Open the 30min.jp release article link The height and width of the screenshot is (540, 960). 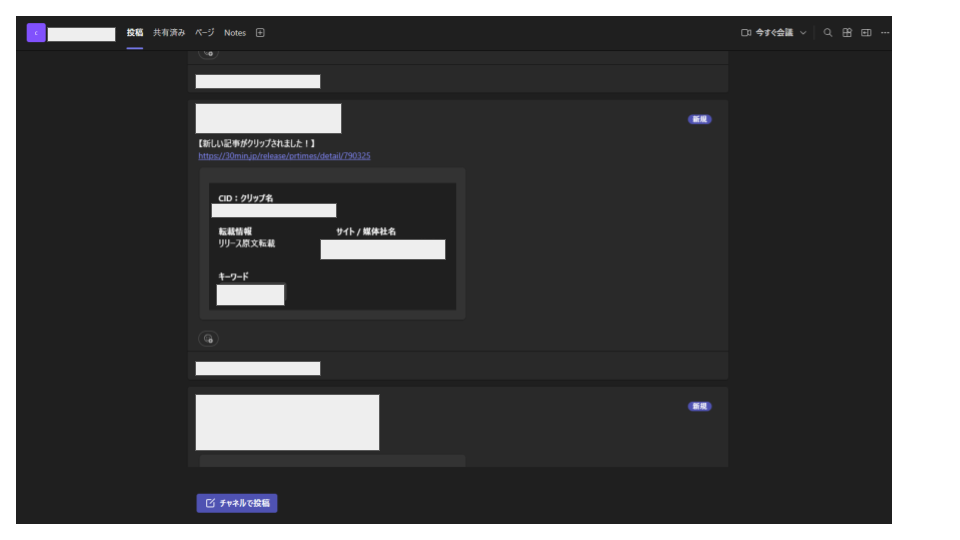click(x=284, y=156)
